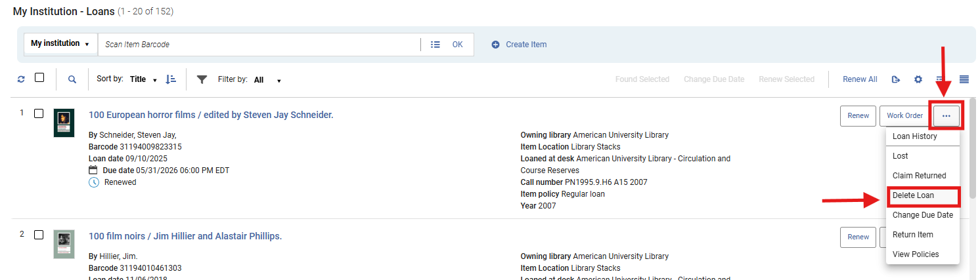Select the checkbox for loan 1
The height and width of the screenshot is (280, 980).
pos(39,113)
